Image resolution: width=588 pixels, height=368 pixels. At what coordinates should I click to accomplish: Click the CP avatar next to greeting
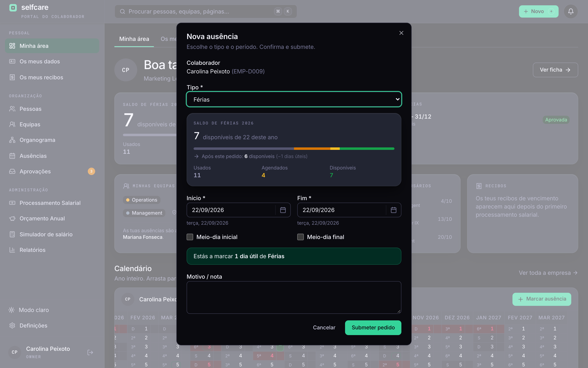pyautogui.click(x=126, y=70)
